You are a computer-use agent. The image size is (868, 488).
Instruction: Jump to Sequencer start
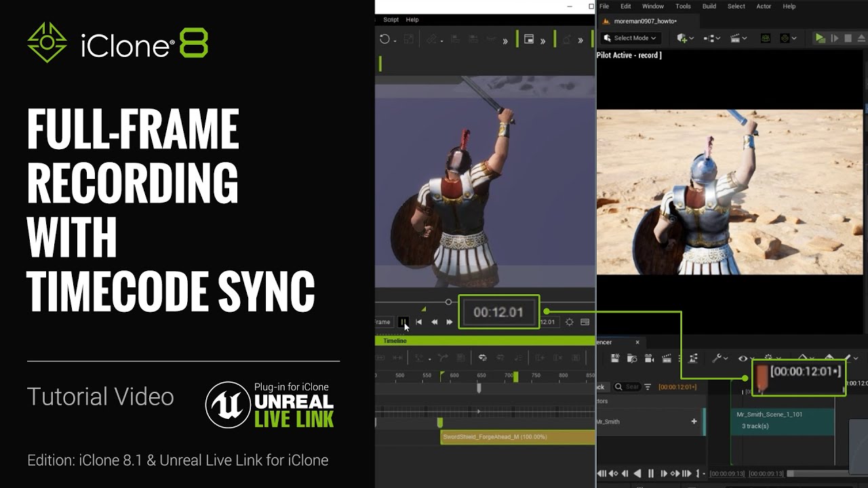pos(601,474)
